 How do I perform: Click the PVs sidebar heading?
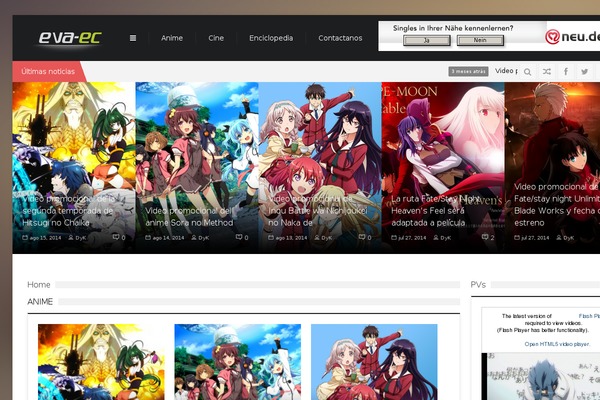click(478, 285)
